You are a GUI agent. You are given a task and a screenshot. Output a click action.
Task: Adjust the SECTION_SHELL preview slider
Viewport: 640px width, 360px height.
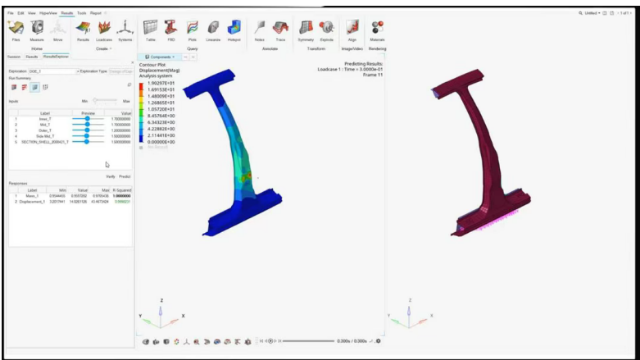tap(88, 142)
